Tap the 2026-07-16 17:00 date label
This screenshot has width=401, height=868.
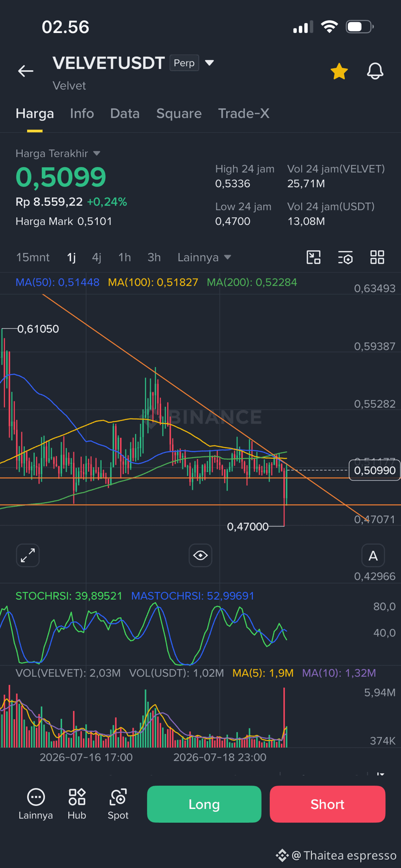[x=86, y=757]
